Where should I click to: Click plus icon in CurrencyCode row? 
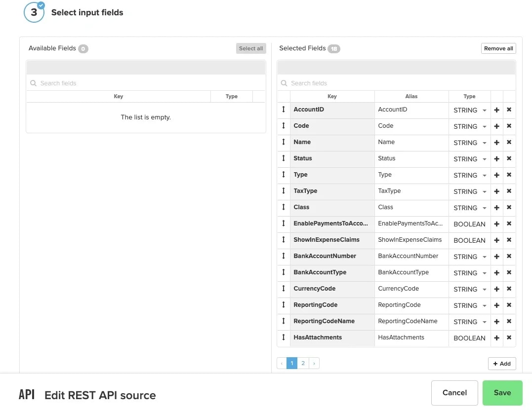click(496, 289)
